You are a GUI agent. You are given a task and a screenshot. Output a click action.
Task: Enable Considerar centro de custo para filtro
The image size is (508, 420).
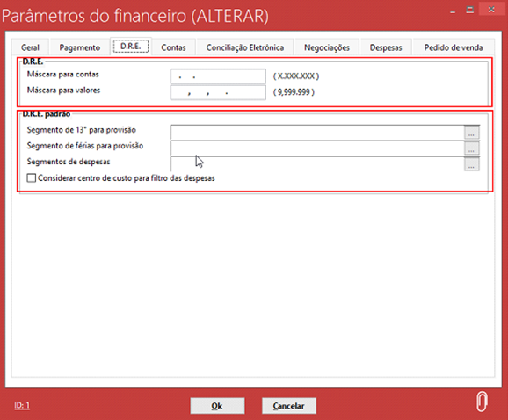click(x=32, y=178)
